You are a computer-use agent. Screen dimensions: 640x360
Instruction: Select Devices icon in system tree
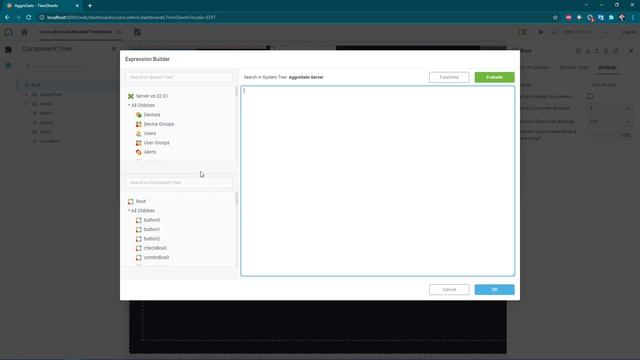point(138,115)
